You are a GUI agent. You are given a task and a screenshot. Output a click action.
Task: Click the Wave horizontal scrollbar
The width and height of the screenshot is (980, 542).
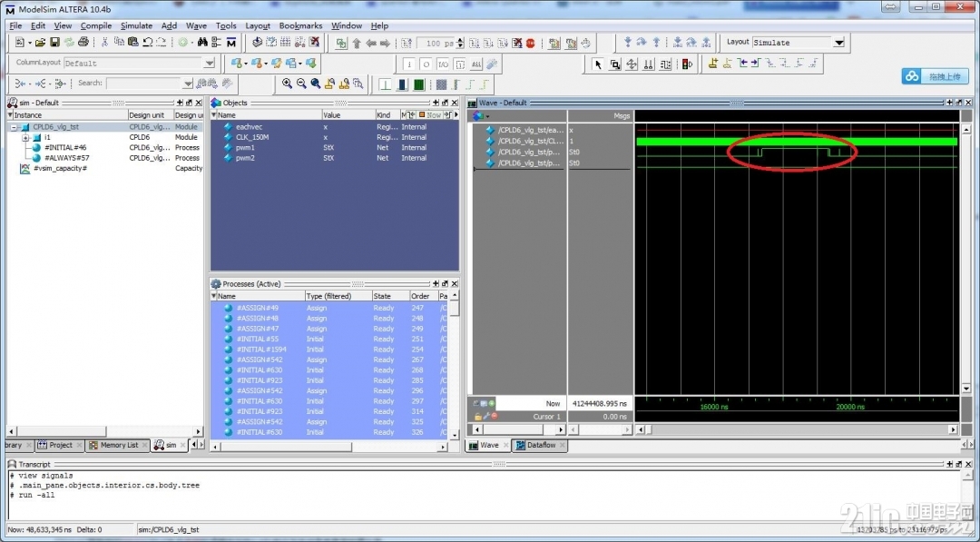tap(797, 429)
